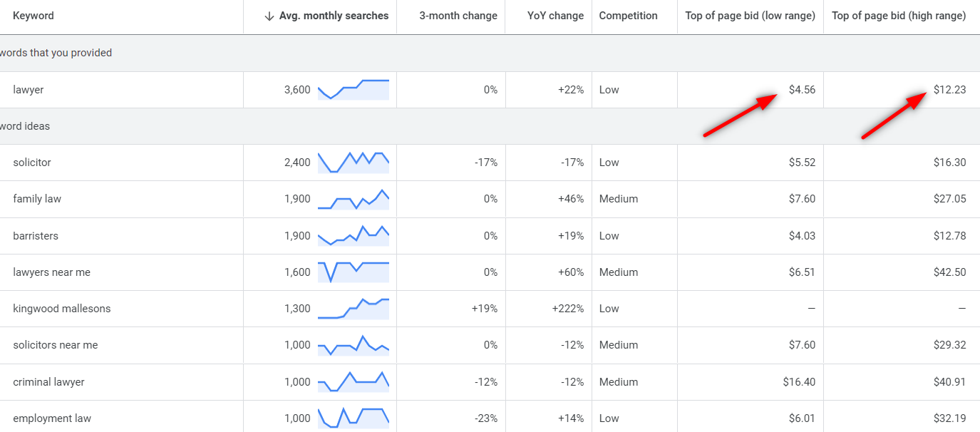
Task: Sort by the Competition column header
Action: point(627,16)
